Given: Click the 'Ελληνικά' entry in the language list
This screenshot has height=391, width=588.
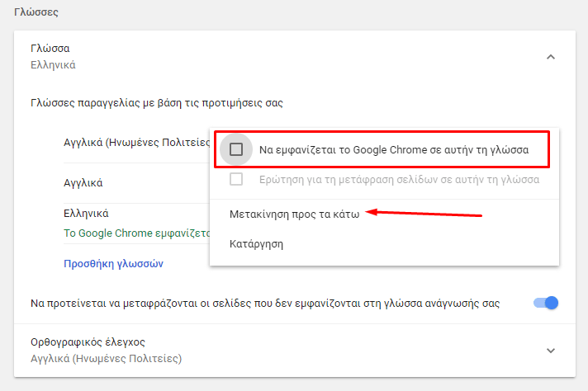Looking at the screenshot, I should (x=87, y=213).
